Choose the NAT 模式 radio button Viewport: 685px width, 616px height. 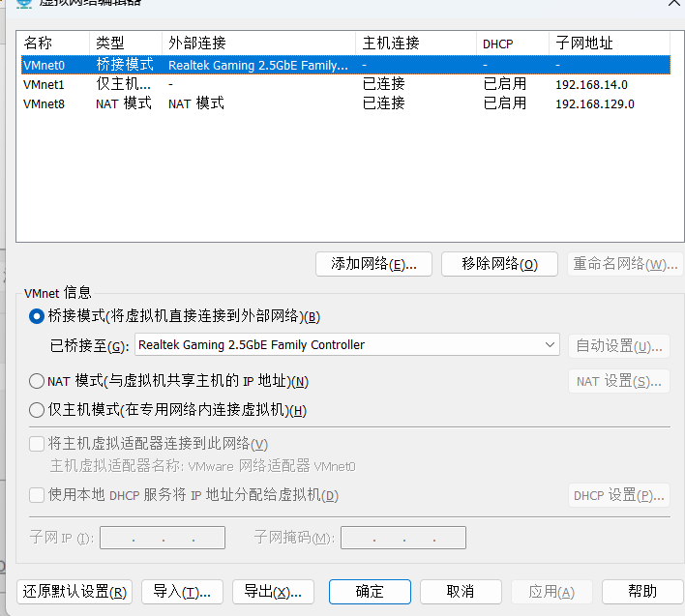point(37,381)
